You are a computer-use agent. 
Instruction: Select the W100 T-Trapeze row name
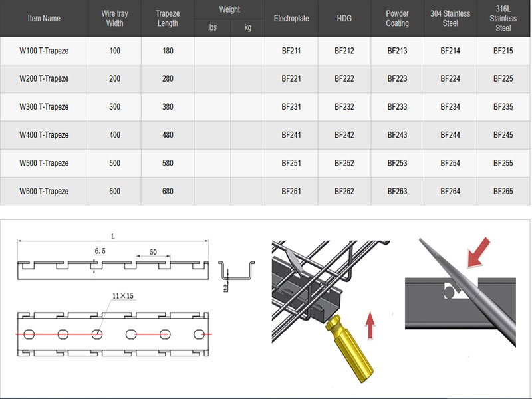pos(44,51)
